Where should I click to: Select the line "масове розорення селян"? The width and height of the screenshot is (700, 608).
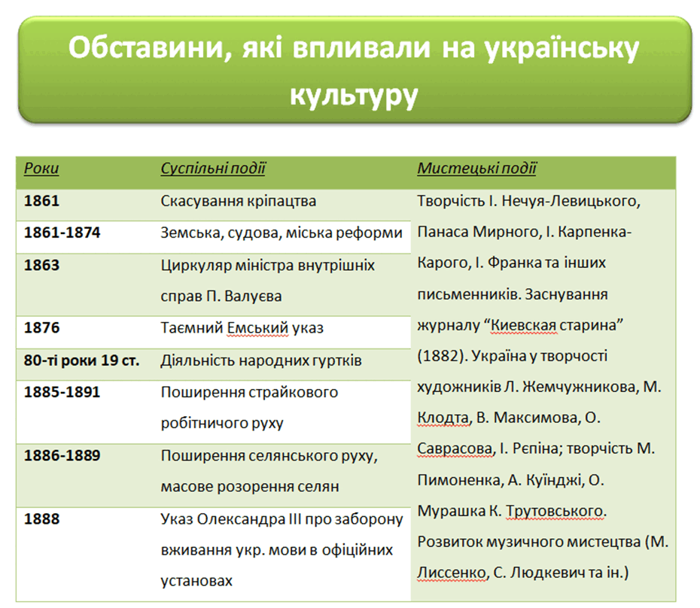click(x=250, y=487)
